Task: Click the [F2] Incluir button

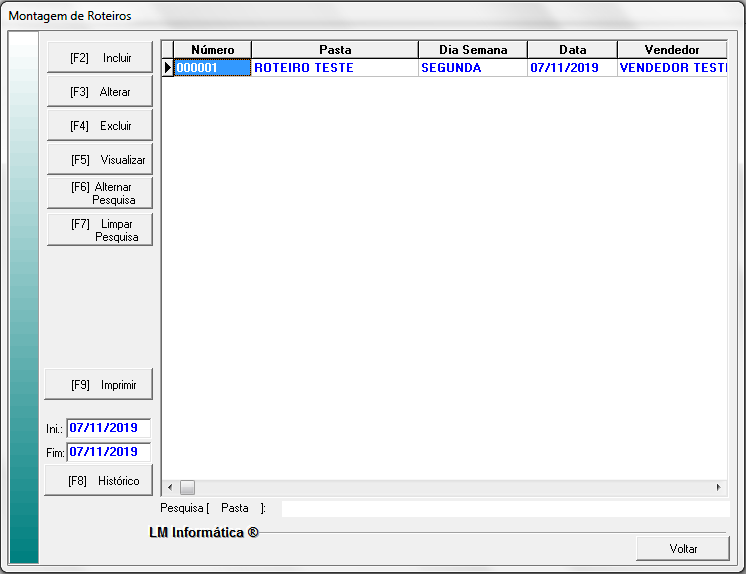Action: [x=100, y=58]
